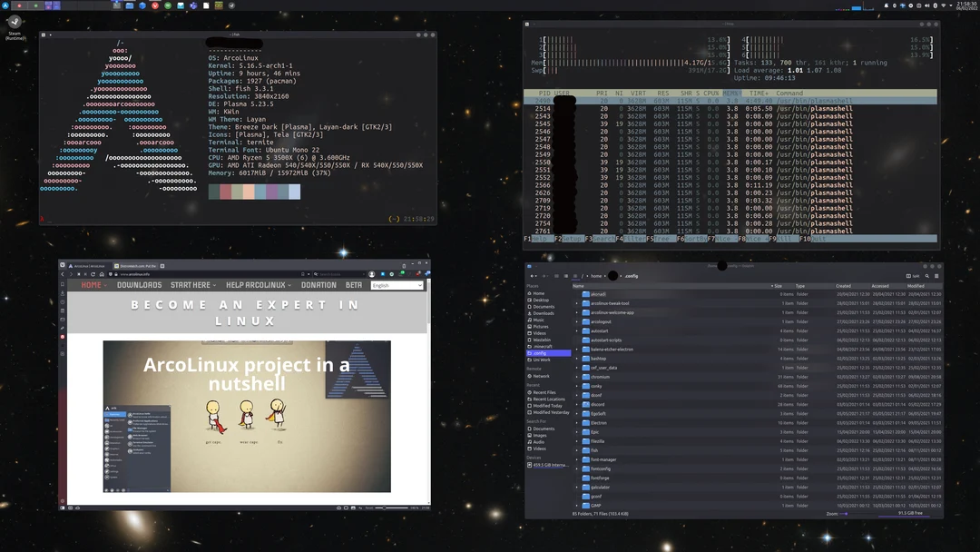Expand the arcolinux-tweak-tool folder chevron

point(576,303)
